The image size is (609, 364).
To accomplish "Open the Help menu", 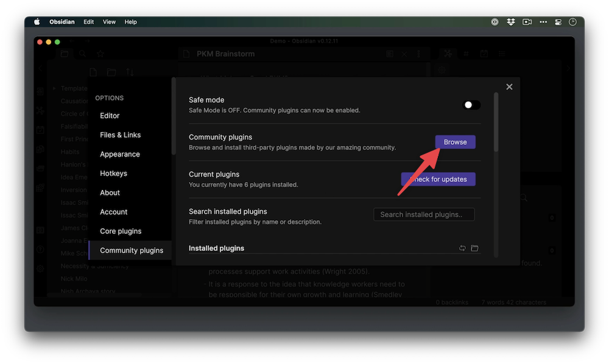I will pyautogui.click(x=130, y=22).
